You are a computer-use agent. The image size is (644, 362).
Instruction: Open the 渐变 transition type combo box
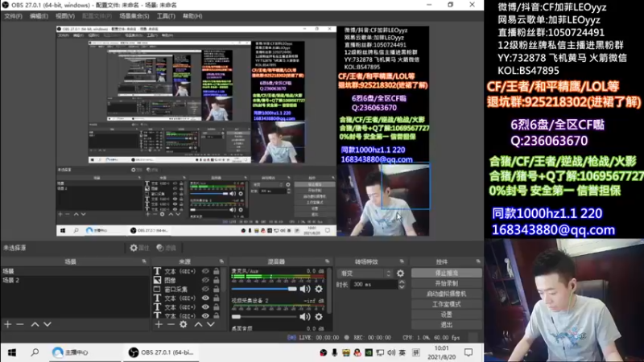(365, 273)
